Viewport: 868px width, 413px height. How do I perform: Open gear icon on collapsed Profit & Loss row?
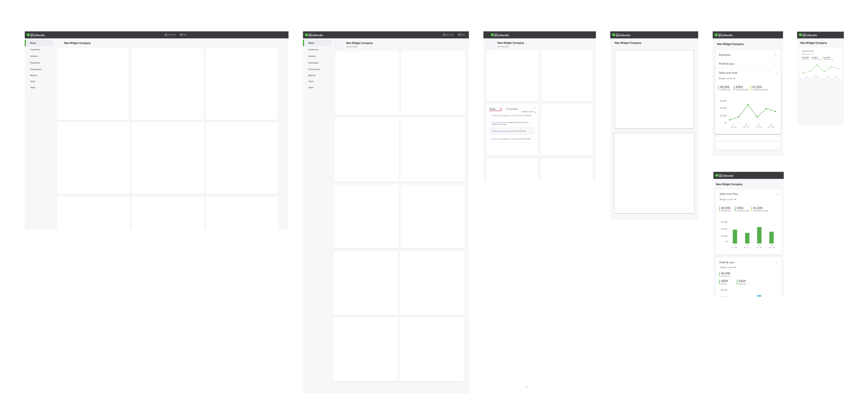click(x=775, y=64)
